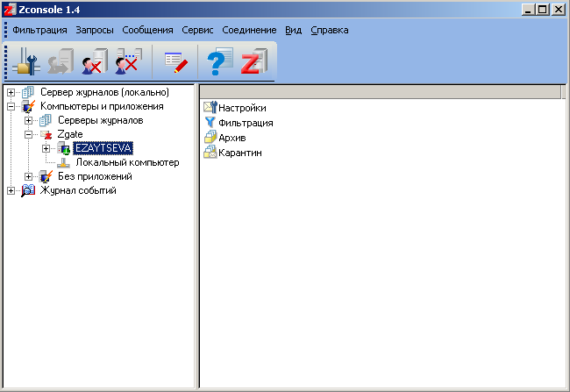570x392 pixels.
Task: Click the Без приложений node icon
Action: click(46, 176)
